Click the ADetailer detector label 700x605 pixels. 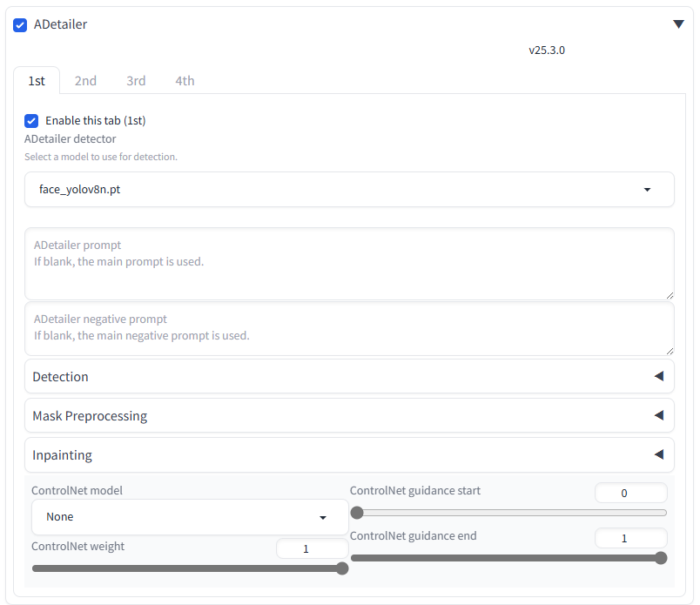pos(71,139)
